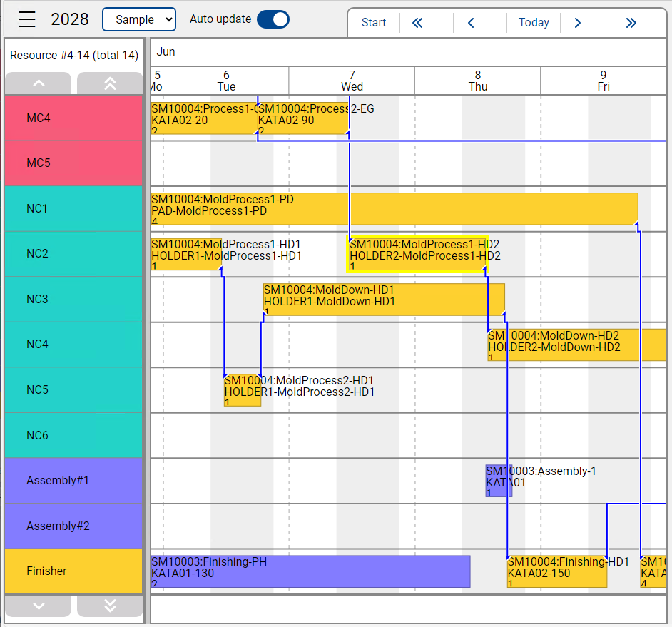The height and width of the screenshot is (627, 672).
Task: Open the Sample dropdown
Action: pyautogui.click(x=139, y=19)
